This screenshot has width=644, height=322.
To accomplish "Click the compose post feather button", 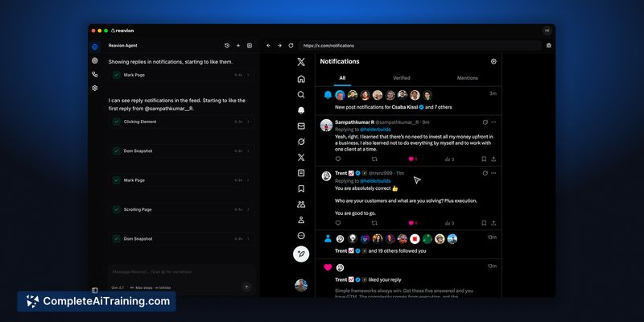I will click(x=301, y=253).
